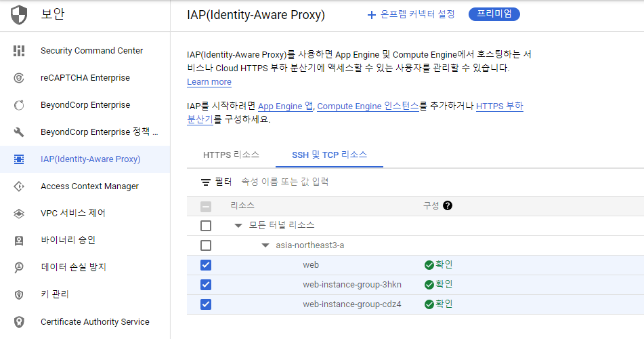Viewport: 644px width, 339px height.
Task: Open BeyondCorp Enterprise menu item
Action: (x=85, y=105)
